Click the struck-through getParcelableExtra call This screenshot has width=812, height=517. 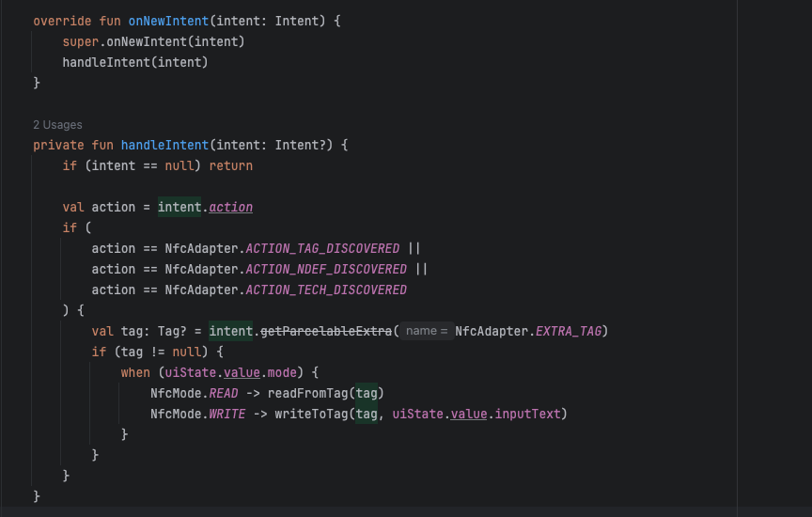(328, 331)
